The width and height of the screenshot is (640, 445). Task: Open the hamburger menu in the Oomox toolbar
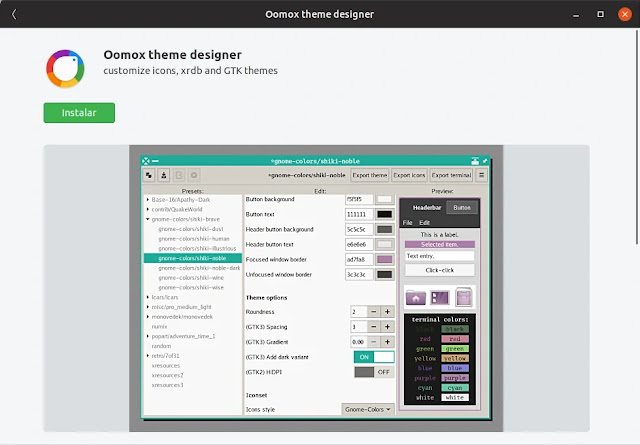(x=482, y=175)
